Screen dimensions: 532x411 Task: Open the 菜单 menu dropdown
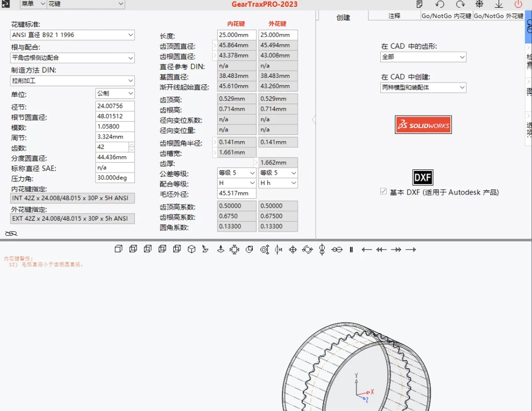(33, 4)
